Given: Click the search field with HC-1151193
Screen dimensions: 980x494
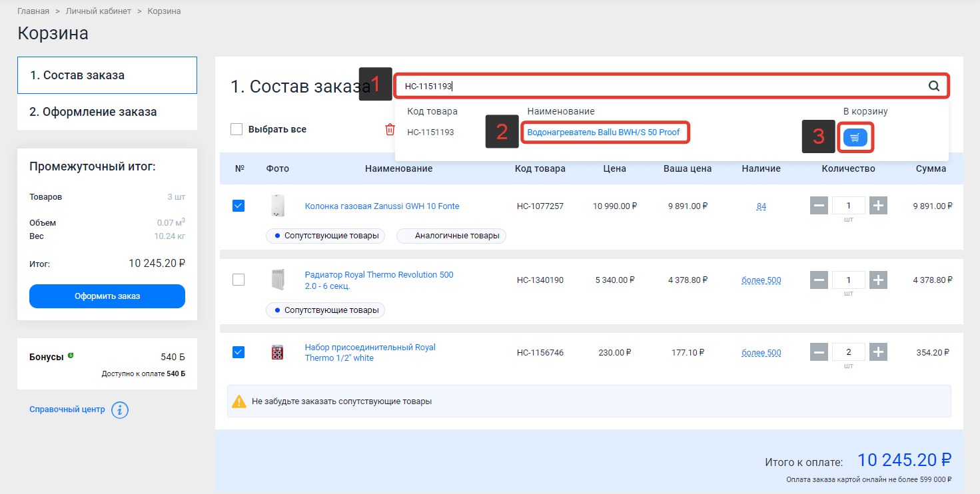Looking at the screenshot, I should pyautogui.click(x=672, y=86).
